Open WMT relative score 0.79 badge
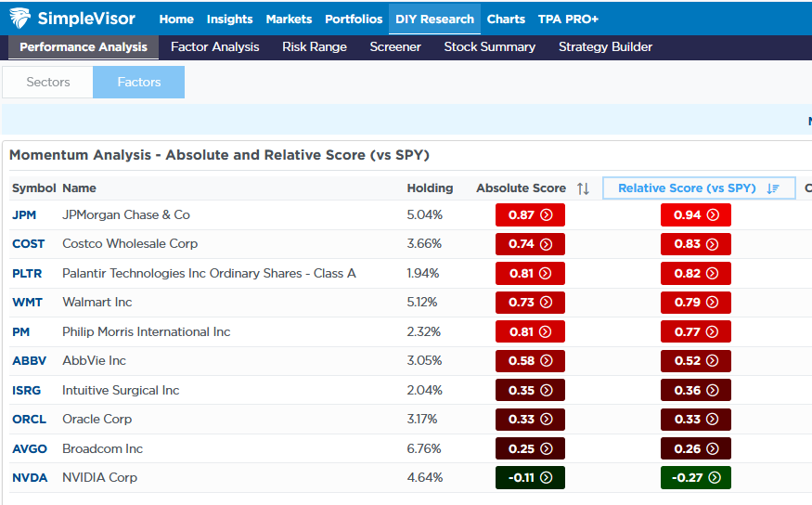812x505 pixels. (x=695, y=303)
